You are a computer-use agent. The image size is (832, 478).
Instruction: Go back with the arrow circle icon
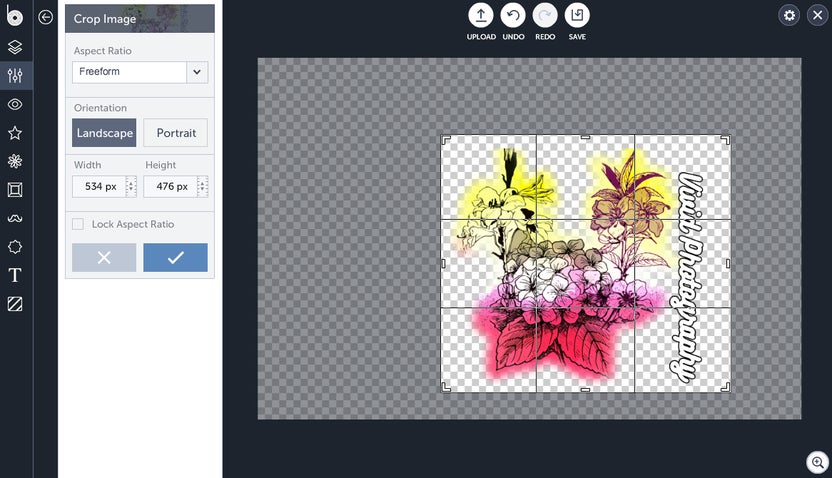tap(46, 18)
